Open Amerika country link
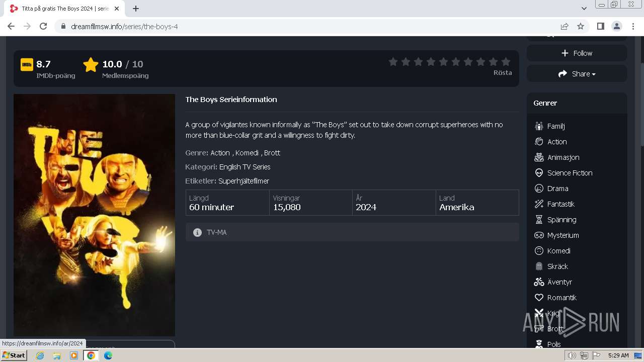644x362 pixels. pos(457,207)
